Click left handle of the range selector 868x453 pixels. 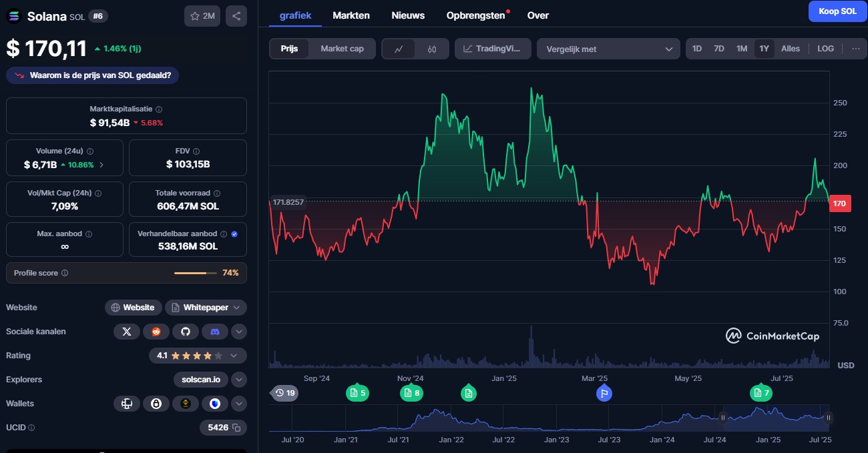722,418
